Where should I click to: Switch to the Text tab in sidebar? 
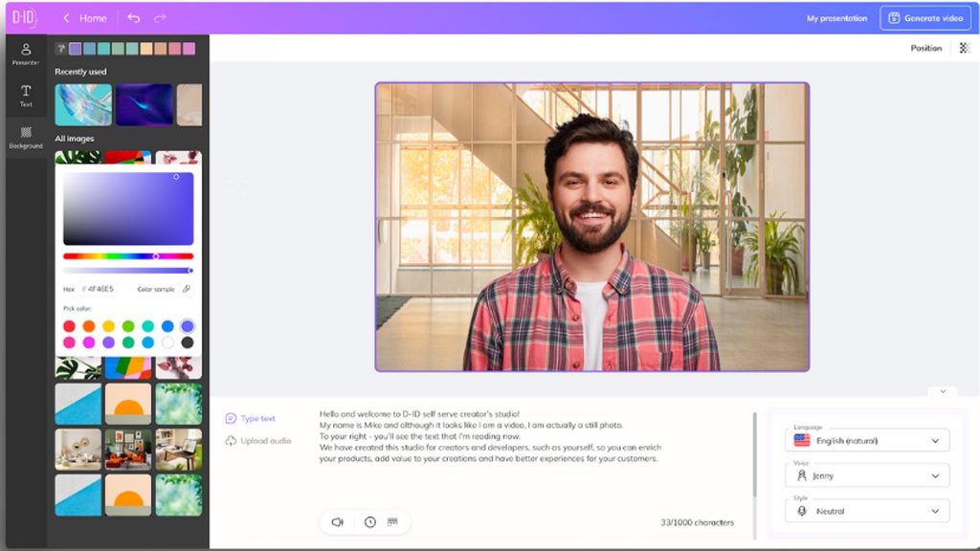(26, 95)
